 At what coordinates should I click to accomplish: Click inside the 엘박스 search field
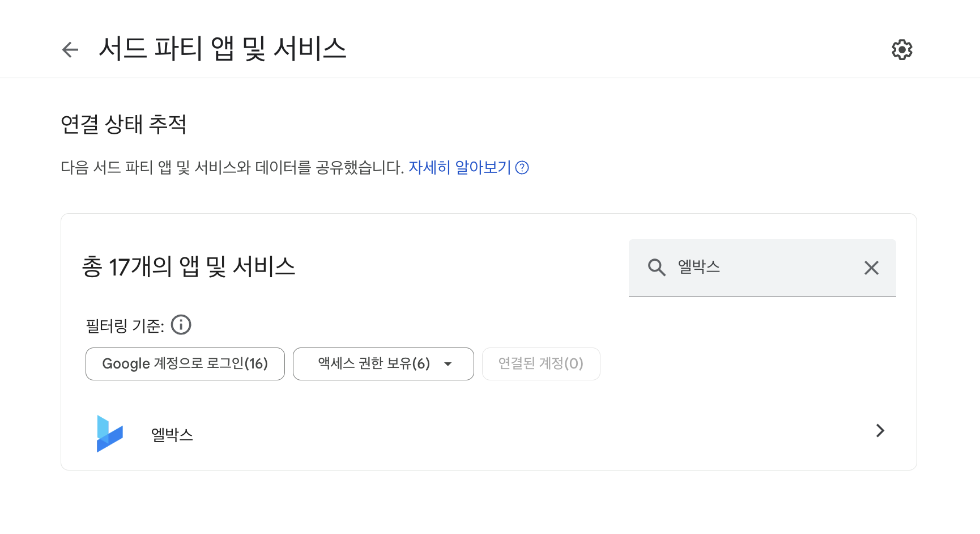(x=736, y=268)
